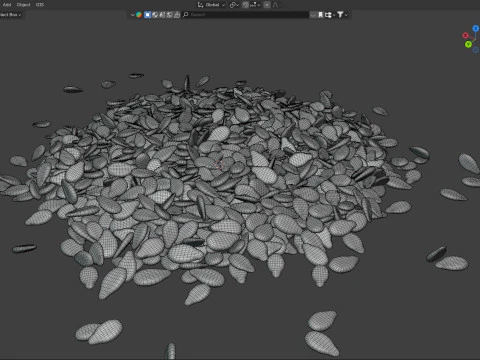This screenshot has height=360, width=480.
Task: Open the Object menu
Action: coord(23,5)
